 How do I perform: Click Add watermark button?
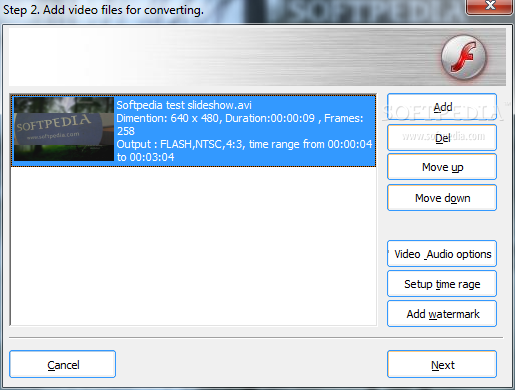click(x=442, y=314)
